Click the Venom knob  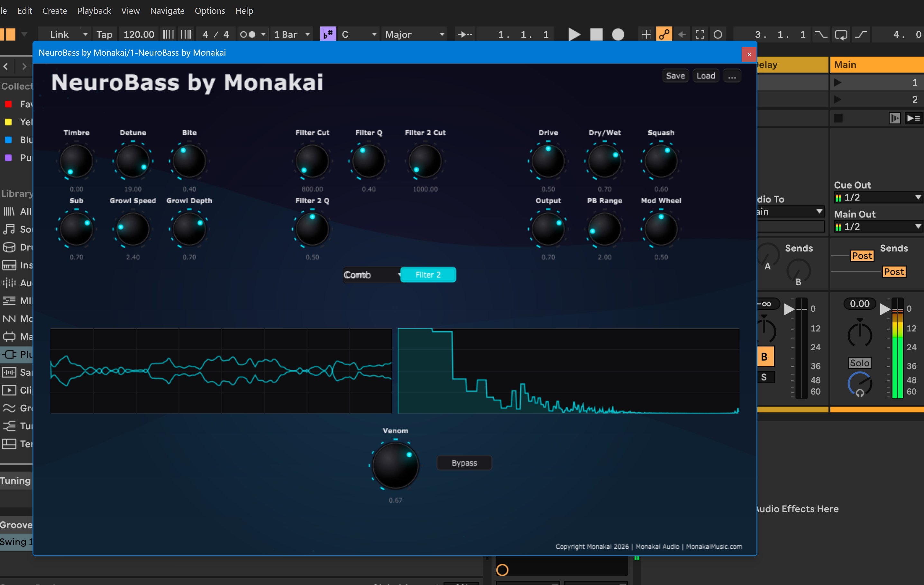(395, 465)
